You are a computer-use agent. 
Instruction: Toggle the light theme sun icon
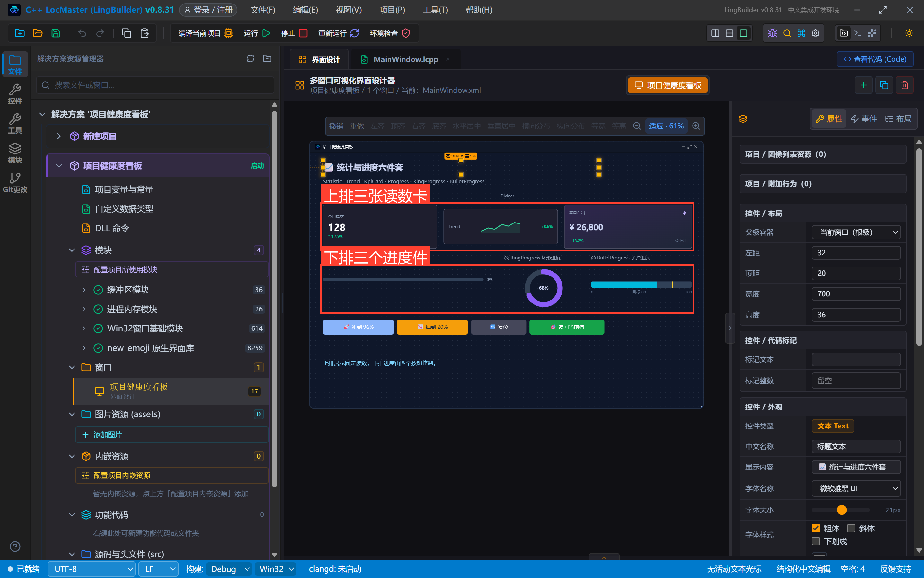909,33
